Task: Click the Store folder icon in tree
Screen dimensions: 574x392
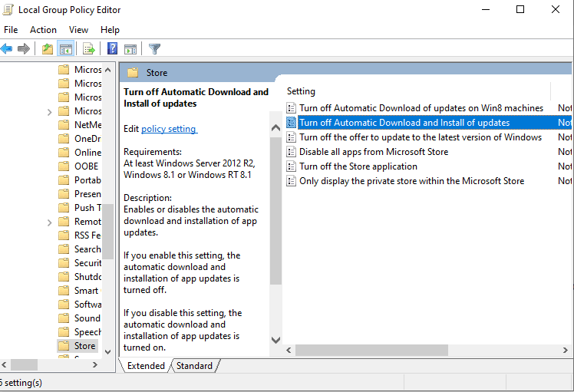Action: [64, 346]
